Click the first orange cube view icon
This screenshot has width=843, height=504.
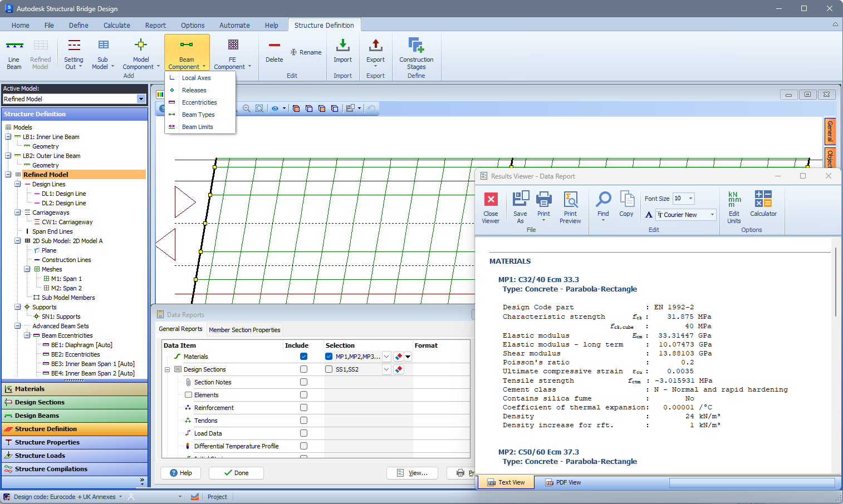click(x=296, y=108)
